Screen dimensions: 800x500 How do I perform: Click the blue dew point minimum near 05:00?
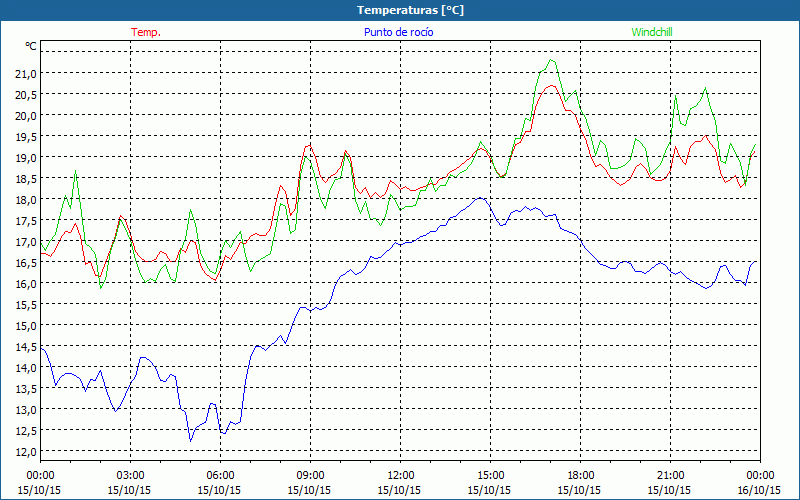tap(190, 441)
